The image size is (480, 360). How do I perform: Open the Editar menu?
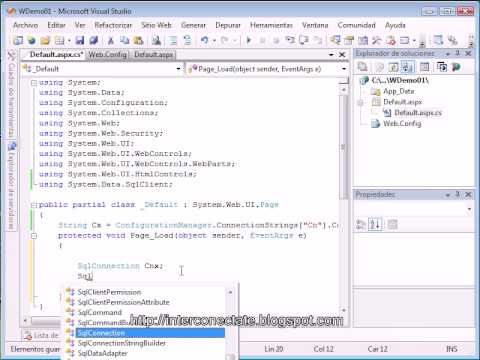56,25
